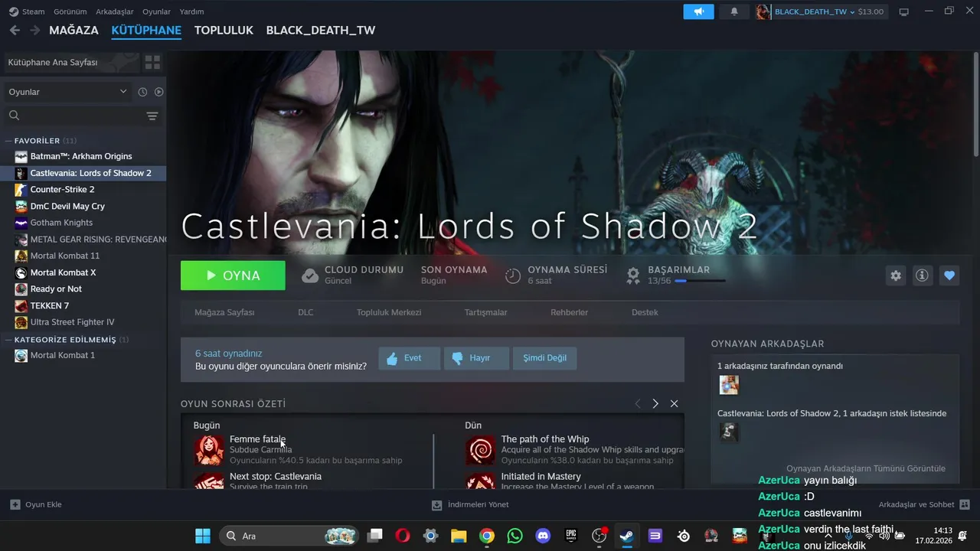Open Destek link
The image size is (980, 551).
[x=645, y=312]
